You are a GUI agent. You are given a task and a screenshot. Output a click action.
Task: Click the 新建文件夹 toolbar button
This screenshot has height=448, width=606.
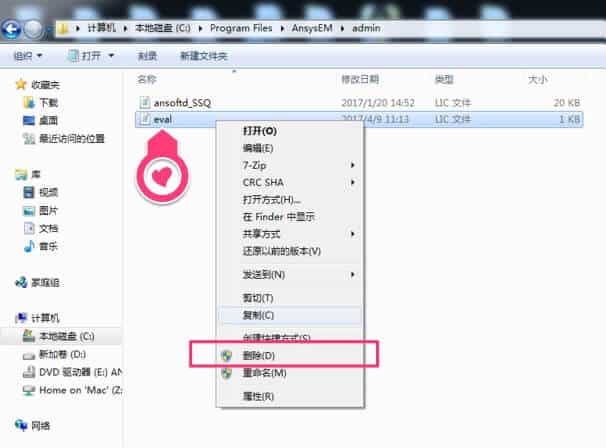click(x=204, y=56)
